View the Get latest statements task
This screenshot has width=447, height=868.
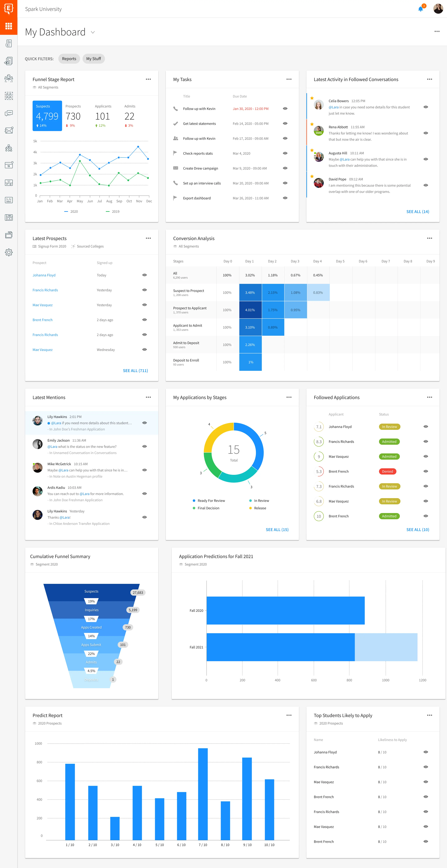point(285,123)
